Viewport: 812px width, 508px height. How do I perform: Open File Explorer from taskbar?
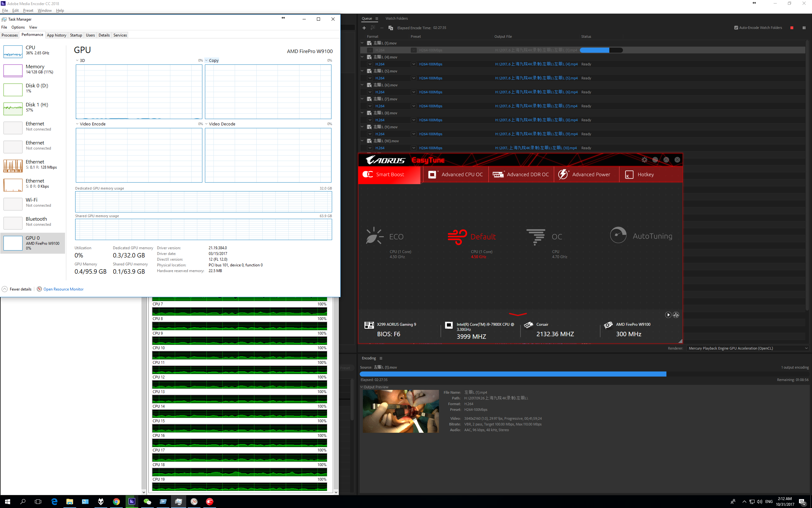tap(69, 502)
